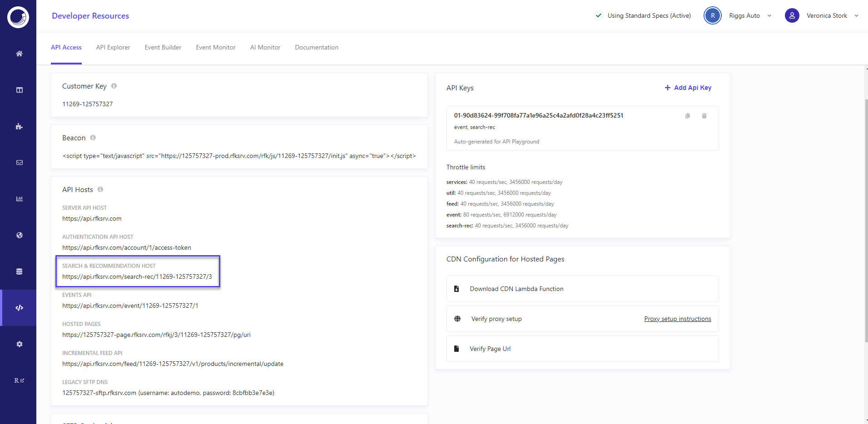Click the API Hosts info icon
The height and width of the screenshot is (424, 868).
tap(100, 189)
